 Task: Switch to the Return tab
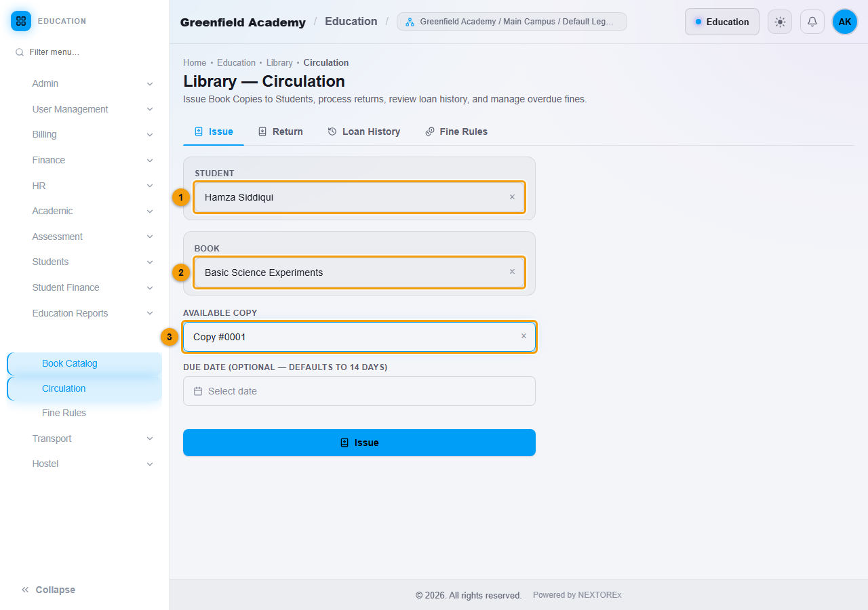pos(281,131)
